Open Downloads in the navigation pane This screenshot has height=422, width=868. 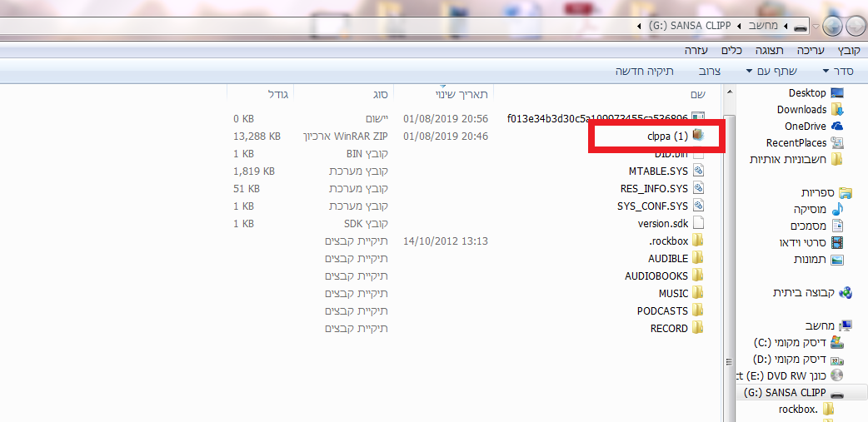click(x=810, y=110)
